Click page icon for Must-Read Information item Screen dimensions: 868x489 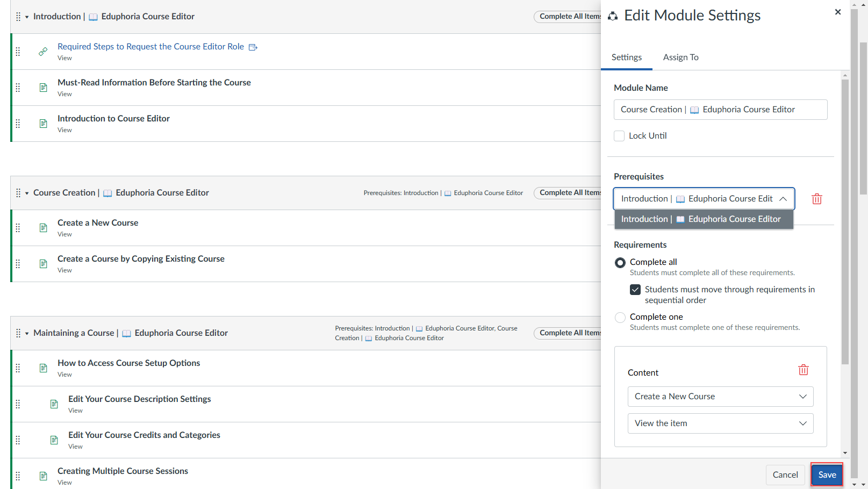44,88
